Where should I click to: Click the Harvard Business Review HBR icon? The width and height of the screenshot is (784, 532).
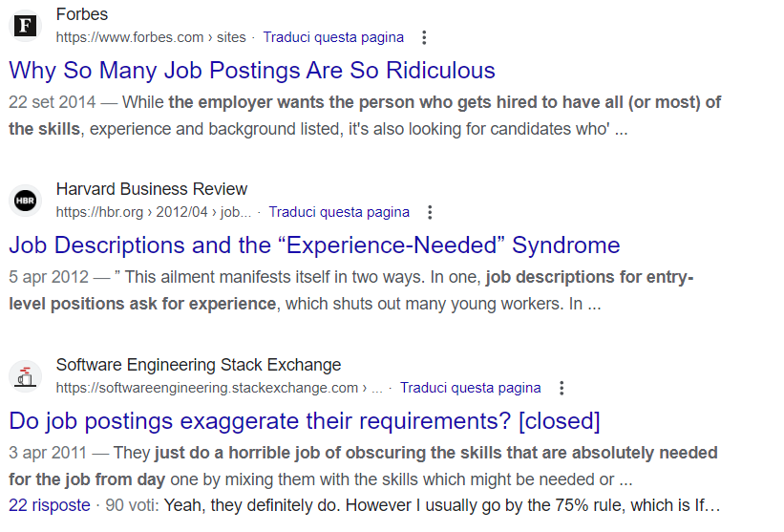click(26, 201)
